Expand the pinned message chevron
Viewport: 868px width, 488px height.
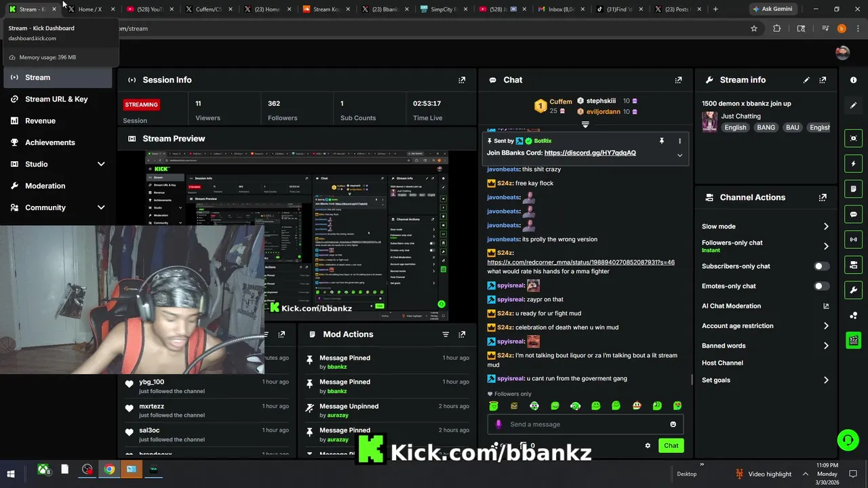679,155
